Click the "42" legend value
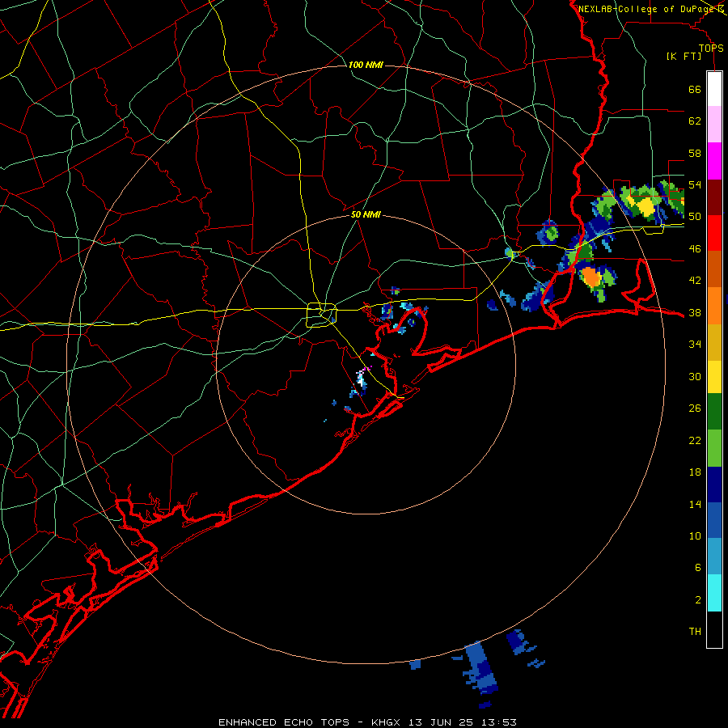The width and height of the screenshot is (728, 728). coord(695,281)
